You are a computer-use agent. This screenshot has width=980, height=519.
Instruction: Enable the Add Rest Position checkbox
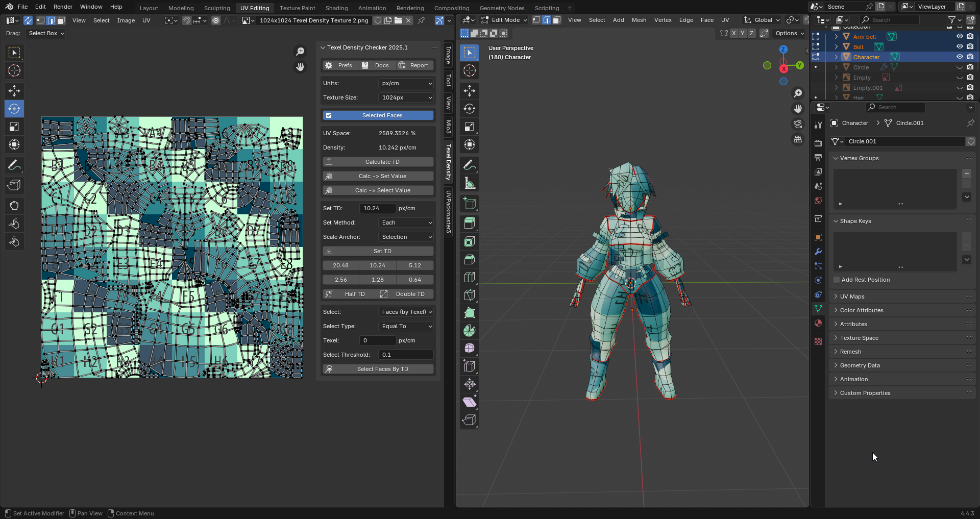click(x=837, y=280)
